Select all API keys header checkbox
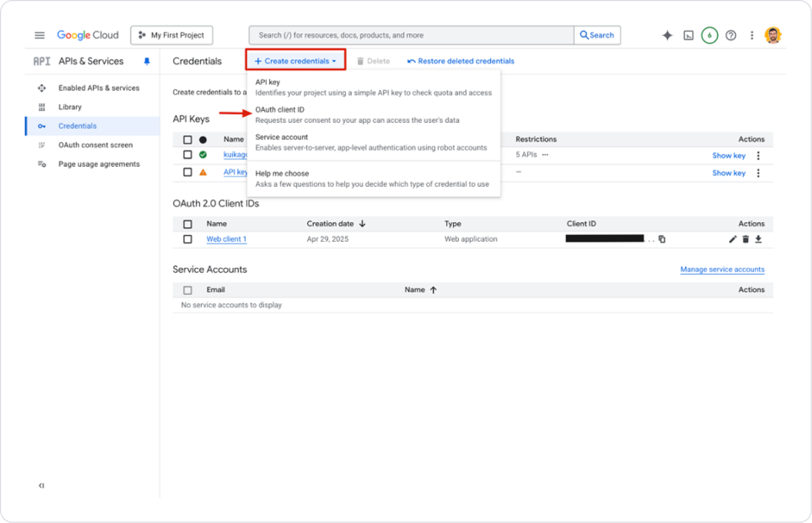Screen dimensions: 812x523 click(187, 140)
